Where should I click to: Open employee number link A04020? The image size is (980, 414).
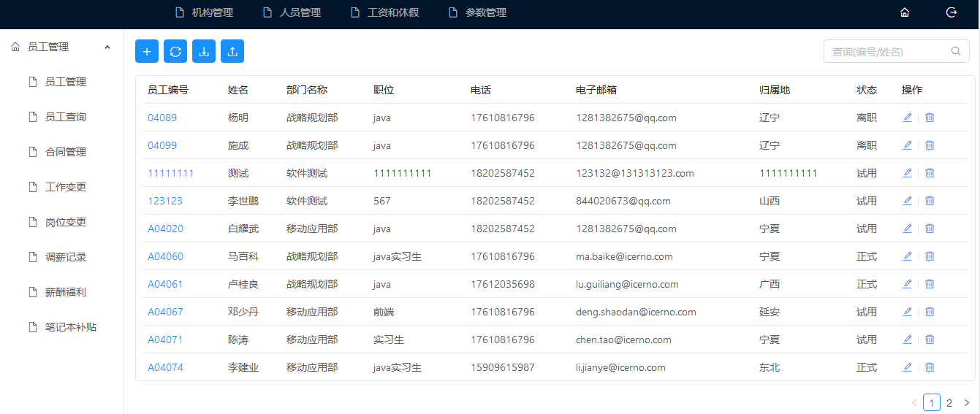point(166,229)
